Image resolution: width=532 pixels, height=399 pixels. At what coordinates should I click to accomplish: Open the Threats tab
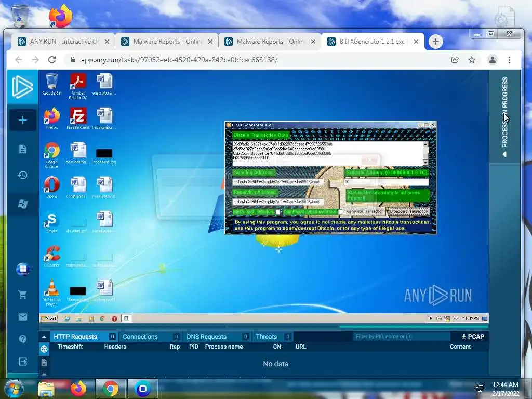point(272,337)
